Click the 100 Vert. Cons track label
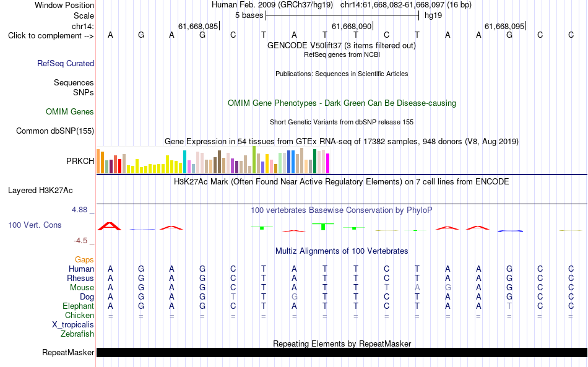Image resolution: width=588 pixels, height=367 pixels. coord(35,225)
